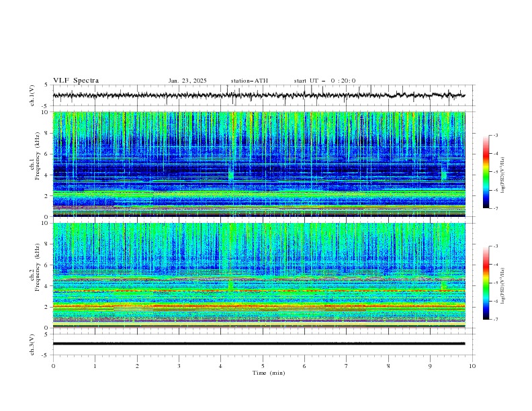
Task: Select the lower colorbar "log(PSD)(V²/Hz)" label
Action: [503, 285]
